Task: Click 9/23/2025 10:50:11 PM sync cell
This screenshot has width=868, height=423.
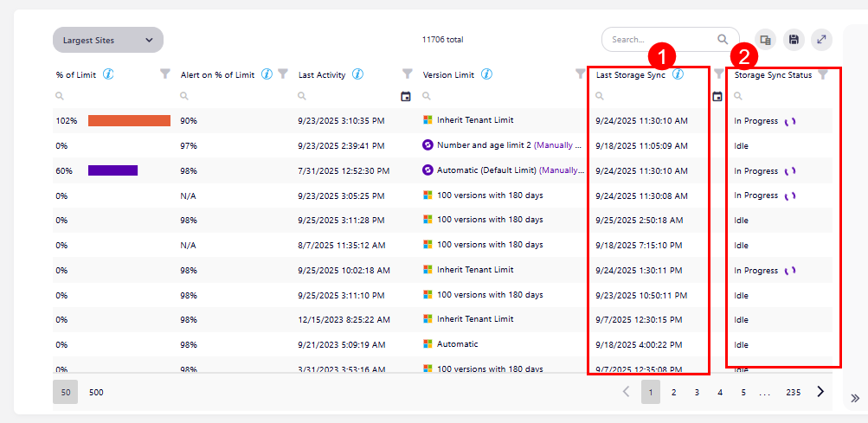Action: [x=641, y=295]
